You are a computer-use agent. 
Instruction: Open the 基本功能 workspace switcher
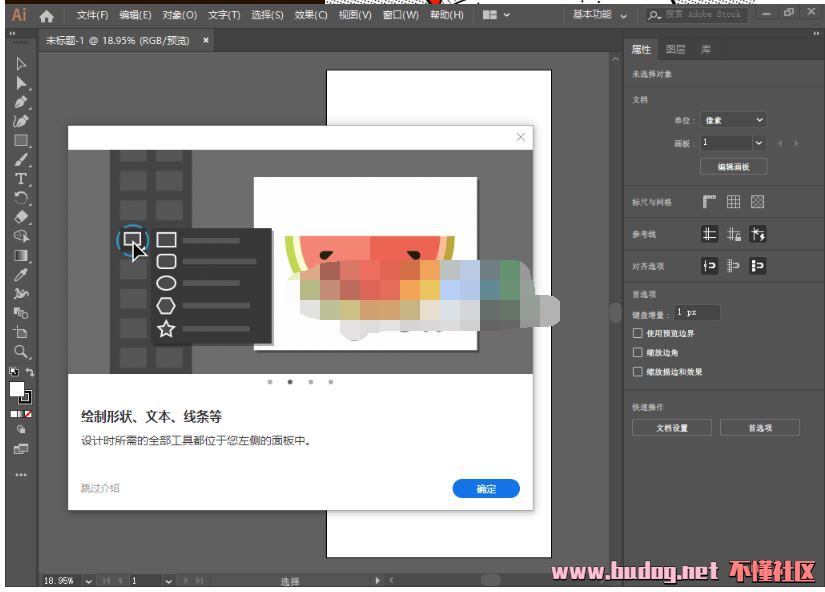[600, 16]
